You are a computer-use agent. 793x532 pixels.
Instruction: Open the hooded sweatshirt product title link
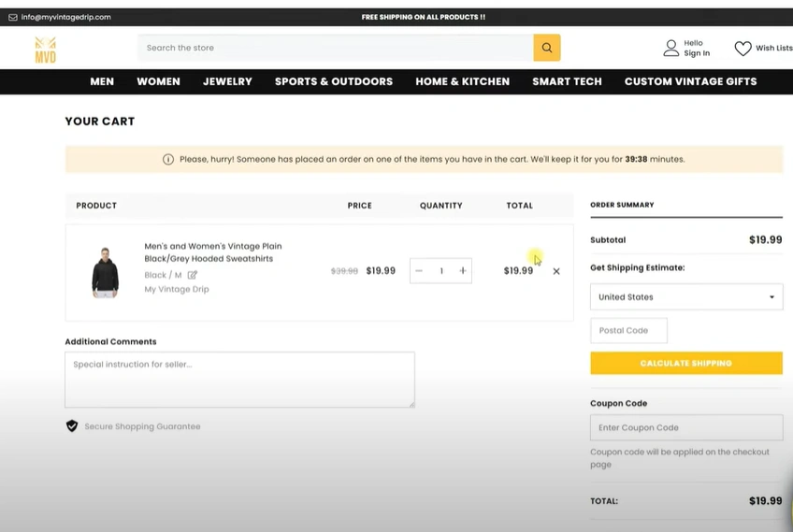pos(213,252)
